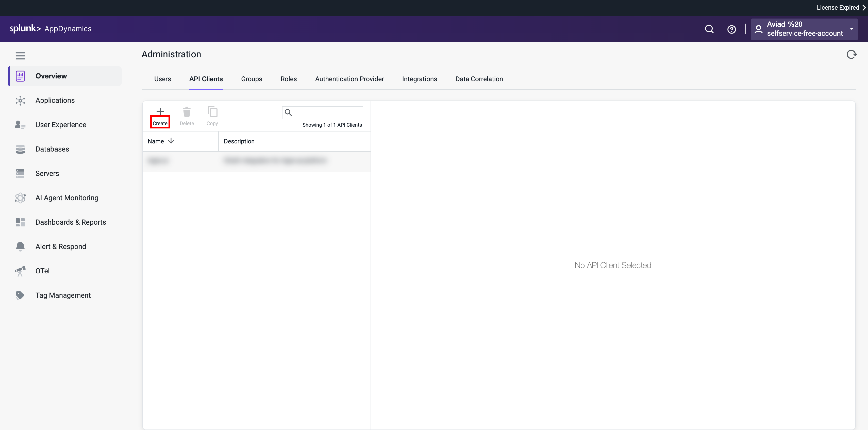Toggle Name column sort arrow

click(x=171, y=141)
